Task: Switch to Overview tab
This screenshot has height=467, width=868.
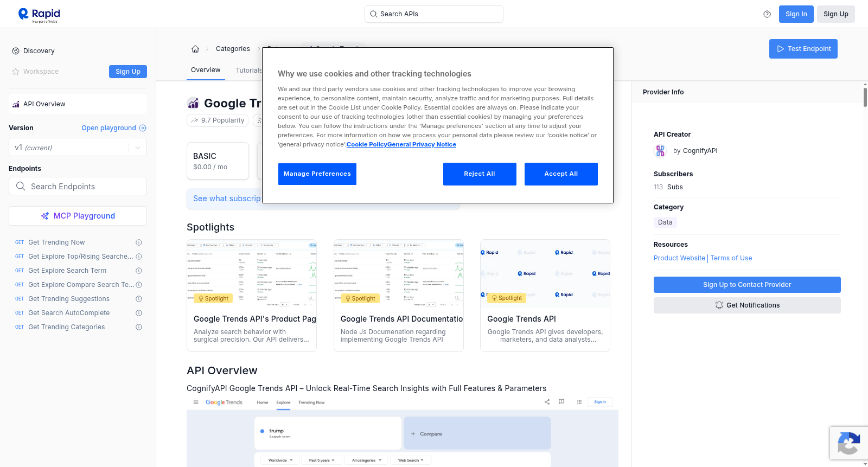Action: [x=206, y=70]
